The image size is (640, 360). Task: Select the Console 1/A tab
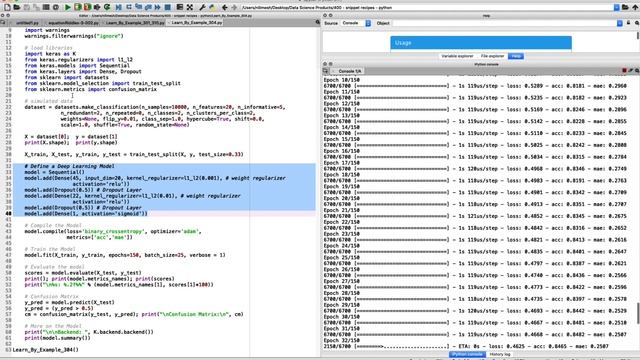tap(347, 71)
